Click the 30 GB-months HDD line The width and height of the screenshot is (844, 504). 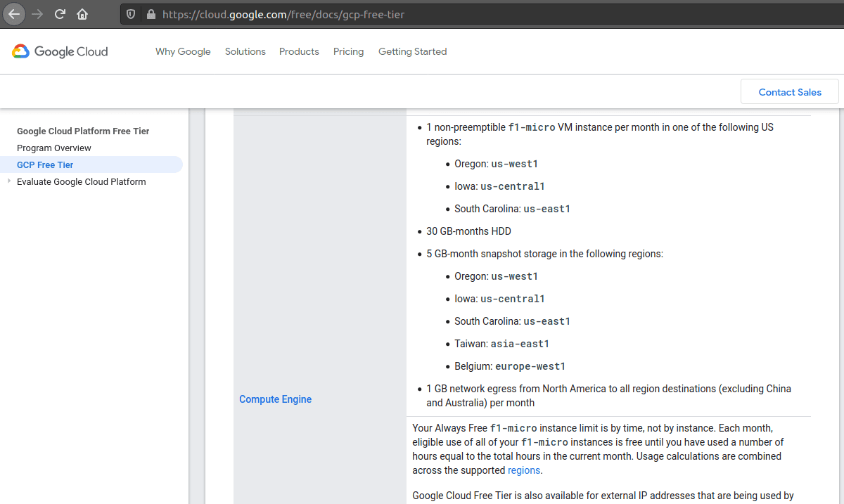click(468, 231)
